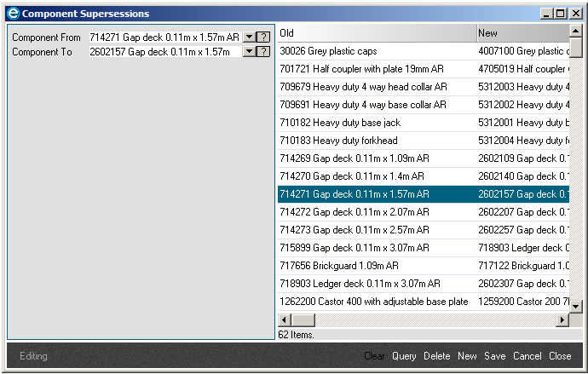Sort list by the New column header
588x374 pixels.
(522, 33)
